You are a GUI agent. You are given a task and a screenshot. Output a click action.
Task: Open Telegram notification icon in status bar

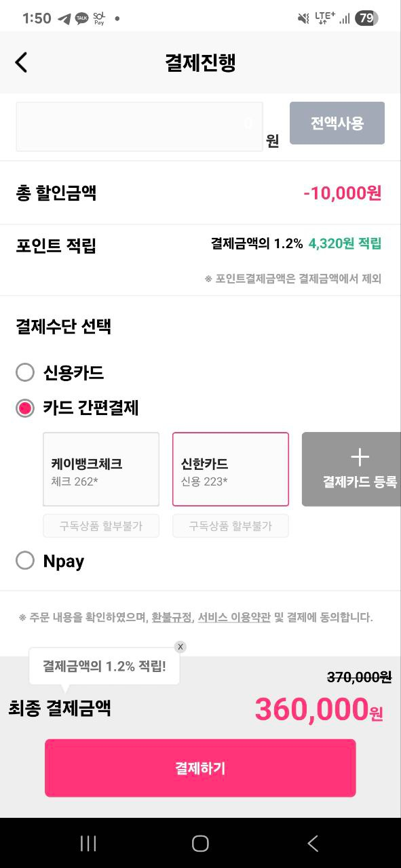[x=64, y=18]
